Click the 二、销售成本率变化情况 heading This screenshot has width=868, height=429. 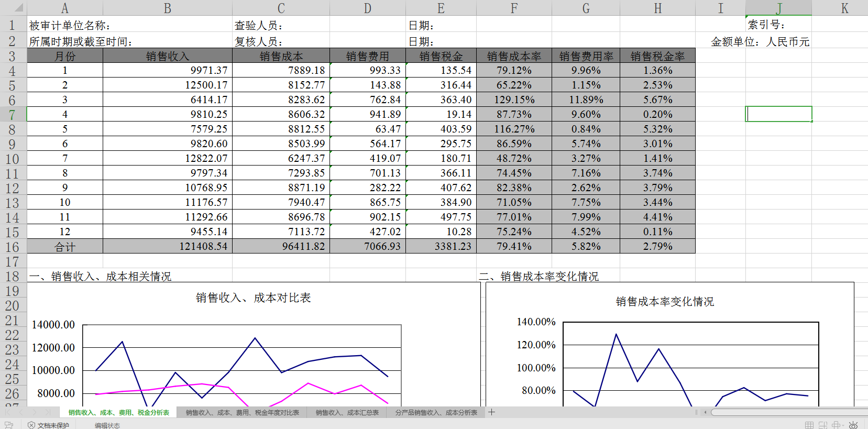pos(539,276)
